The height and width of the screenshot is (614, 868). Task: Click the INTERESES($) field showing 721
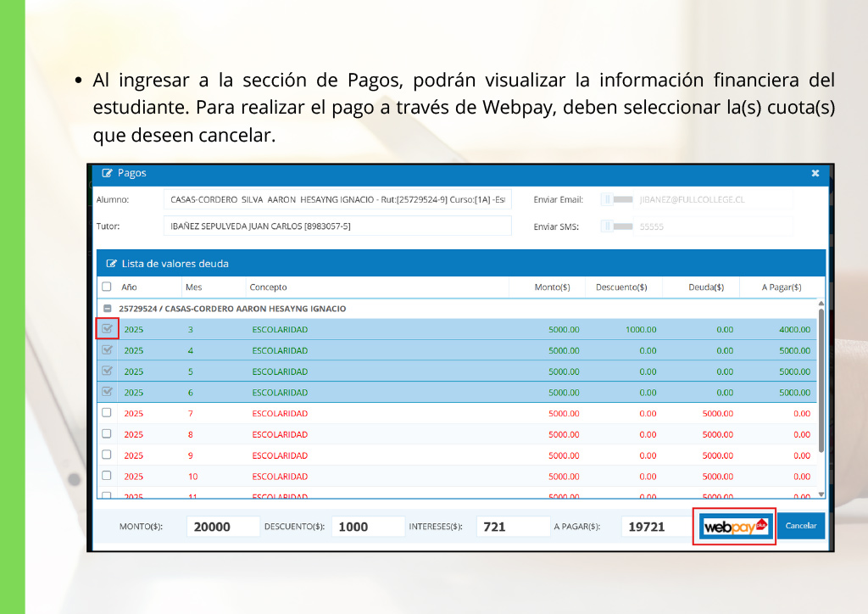[513, 527]
